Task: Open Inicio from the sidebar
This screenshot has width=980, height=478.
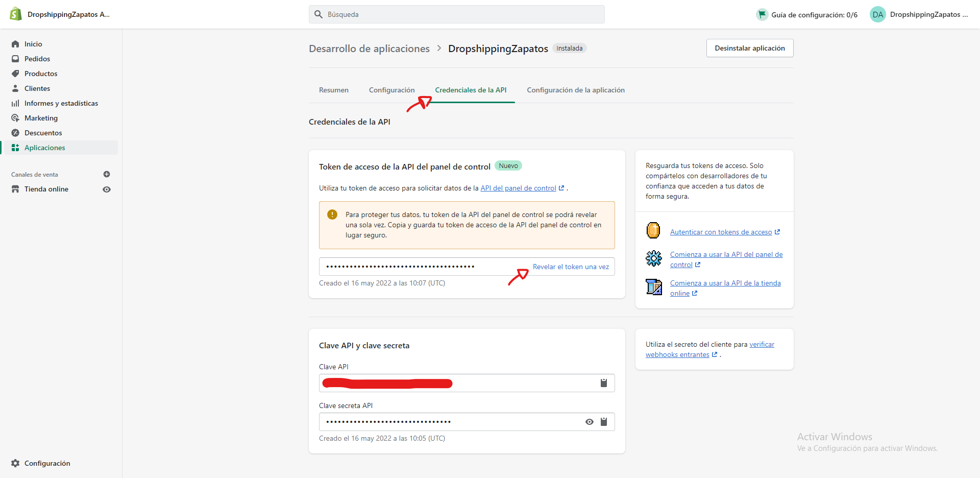Action: (x=33, y=44)
